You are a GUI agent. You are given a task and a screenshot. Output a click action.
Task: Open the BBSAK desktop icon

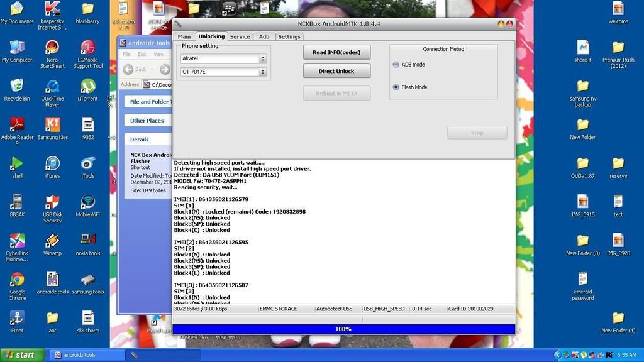(x=17, y=202)
